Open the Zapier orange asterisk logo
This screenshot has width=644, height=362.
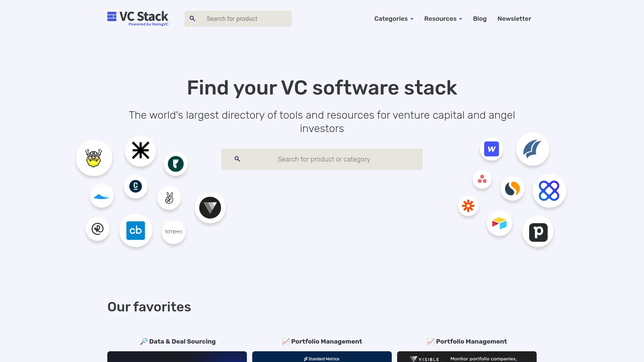point(468,205)
